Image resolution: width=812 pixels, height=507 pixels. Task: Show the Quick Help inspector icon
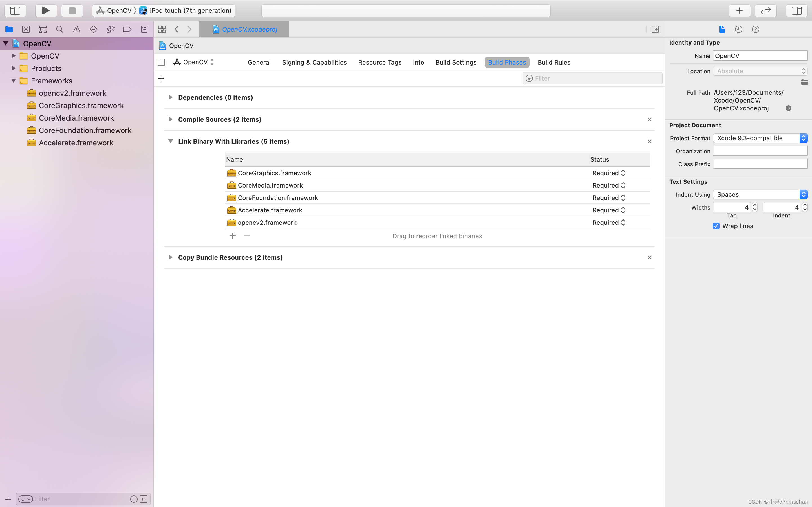(x=755, y=29)
